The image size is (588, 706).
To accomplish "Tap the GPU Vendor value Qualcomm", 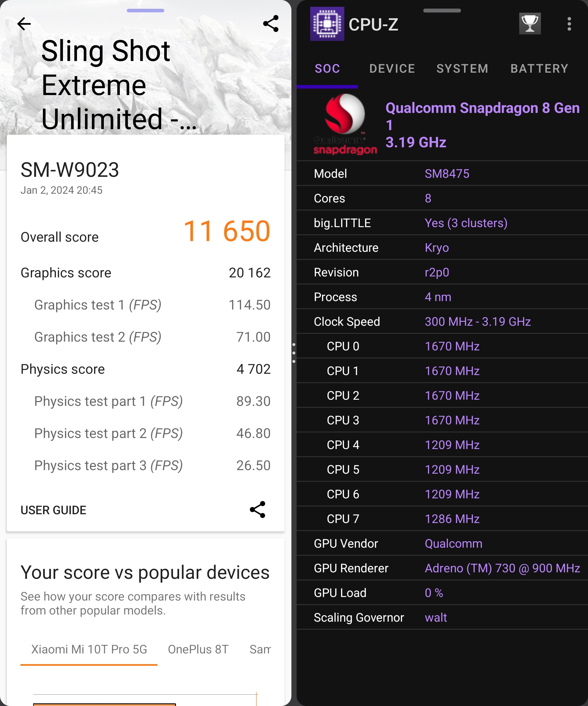I will coord(454,544).
